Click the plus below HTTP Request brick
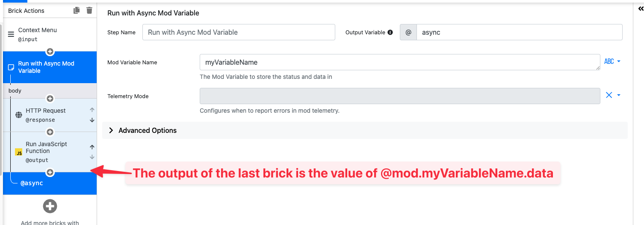644x225 pixels. click(x=50, y=132)
